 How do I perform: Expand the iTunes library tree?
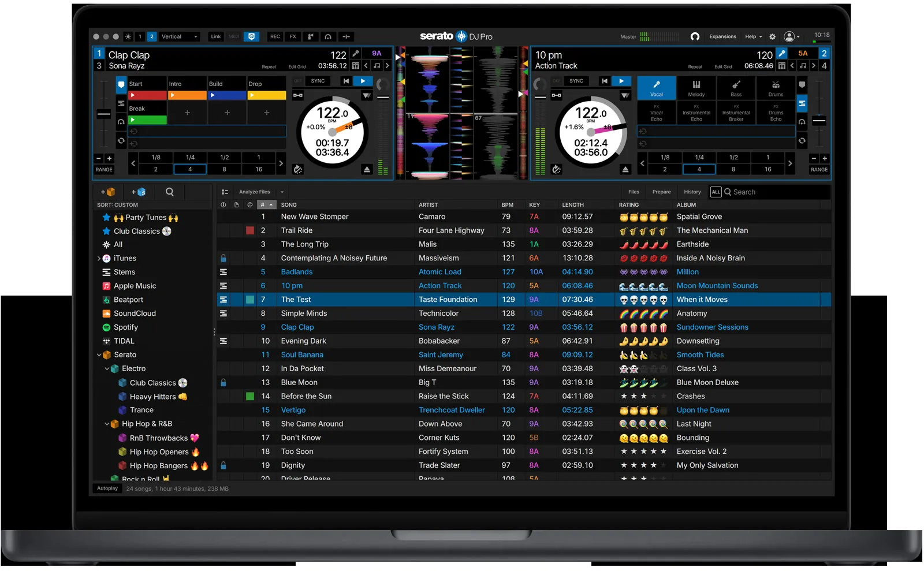[99, 259]
